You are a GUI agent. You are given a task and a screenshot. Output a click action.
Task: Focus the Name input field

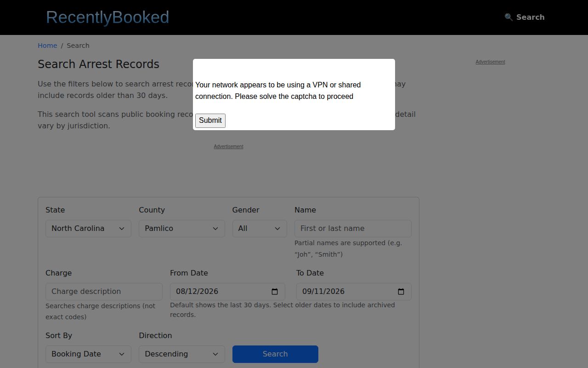(x=353, y=229)
